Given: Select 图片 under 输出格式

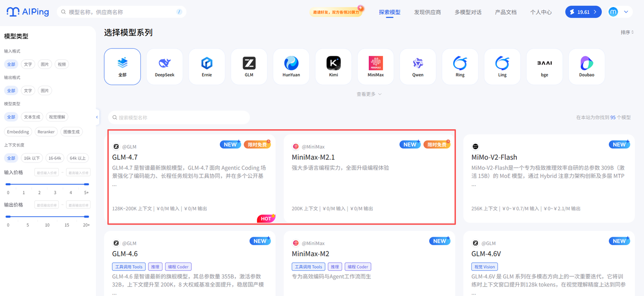Looking at the screenshot, I should (45, 91).
